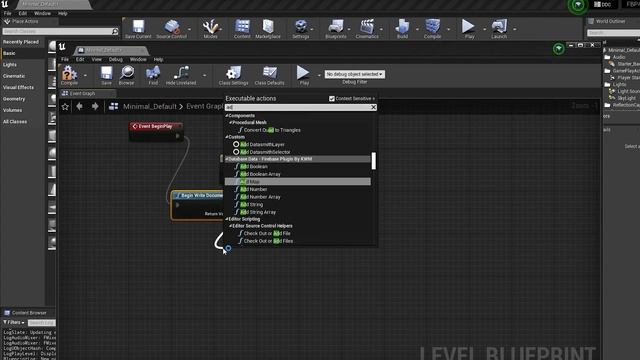Open Class Settings in blueprint toolbar
This screenshot has width=640, height=360.
233,76
